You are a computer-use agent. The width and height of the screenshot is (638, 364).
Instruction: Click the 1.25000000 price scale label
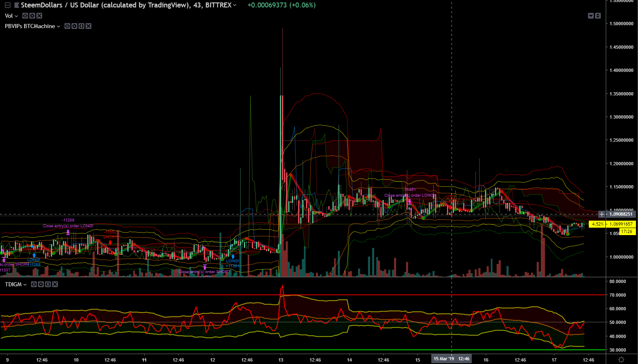pyautogui.click(x=621, y=140)
